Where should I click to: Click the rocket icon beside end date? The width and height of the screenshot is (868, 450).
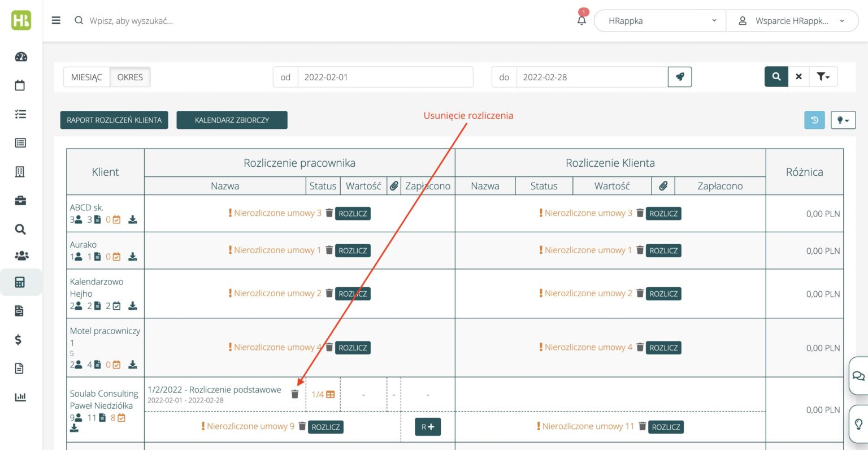pos(680,77)
